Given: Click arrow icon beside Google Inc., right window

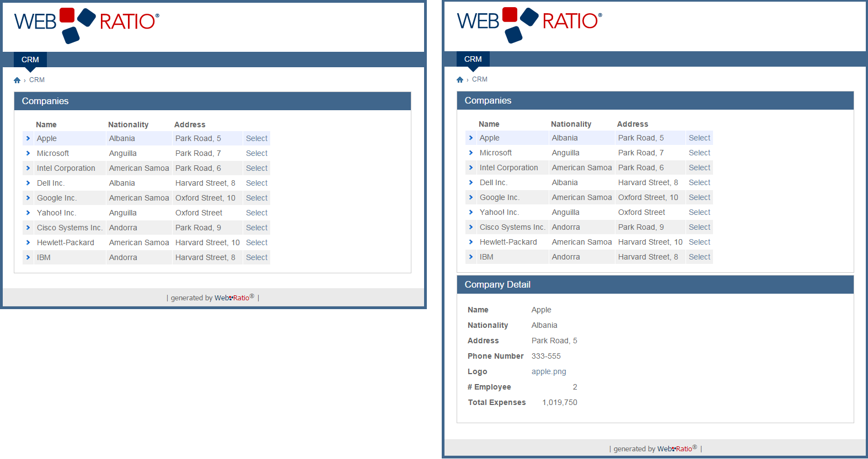Looking at the screenshot, I should click(x=471, y=197).
